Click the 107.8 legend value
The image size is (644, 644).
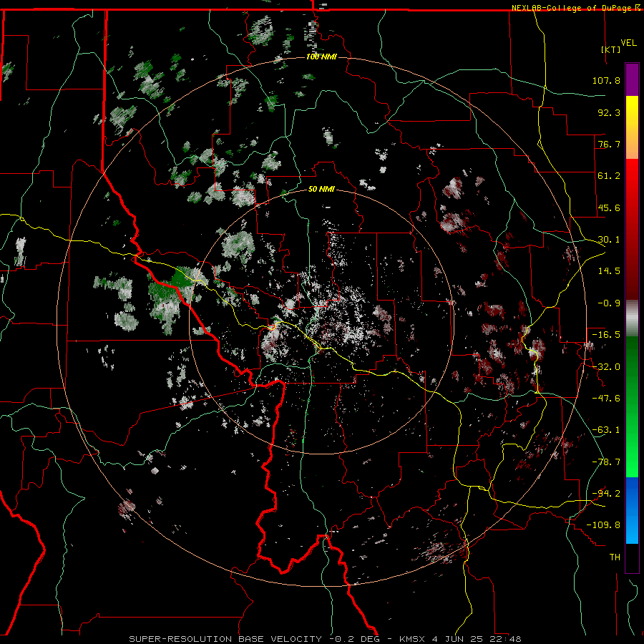pyautogui.click(x=606, y=80)
